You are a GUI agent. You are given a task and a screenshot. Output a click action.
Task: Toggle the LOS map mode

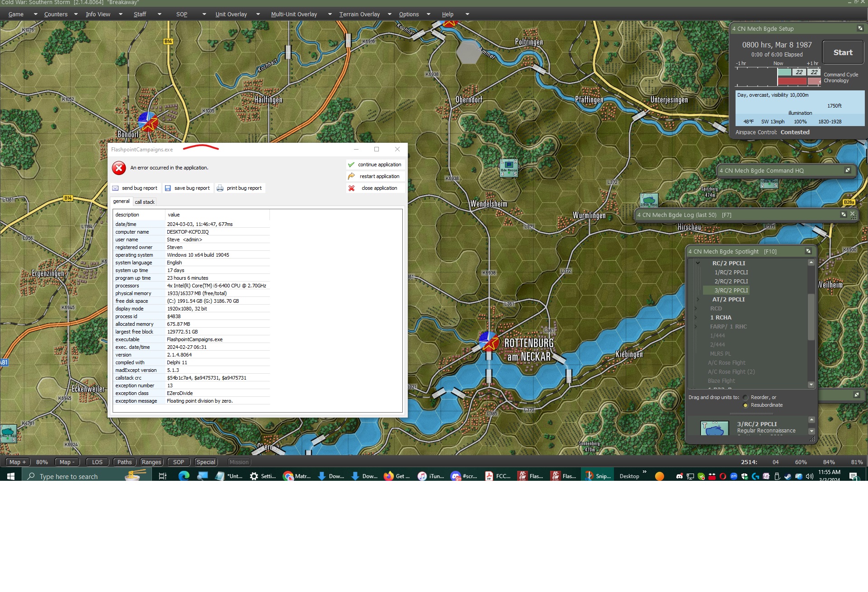97,462
